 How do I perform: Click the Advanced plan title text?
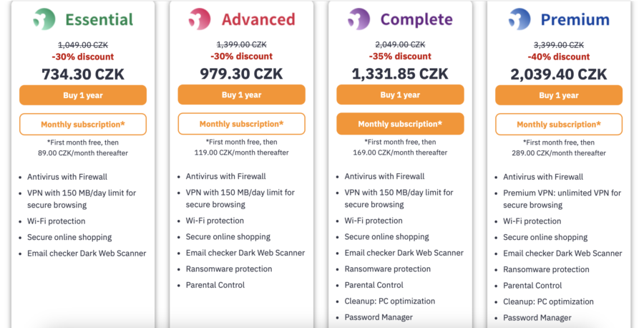[258, 19]
